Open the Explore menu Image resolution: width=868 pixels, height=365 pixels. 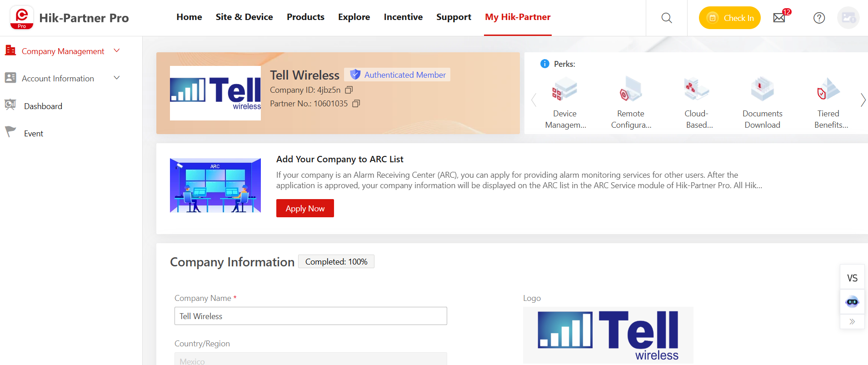click(x=354, y=17)
